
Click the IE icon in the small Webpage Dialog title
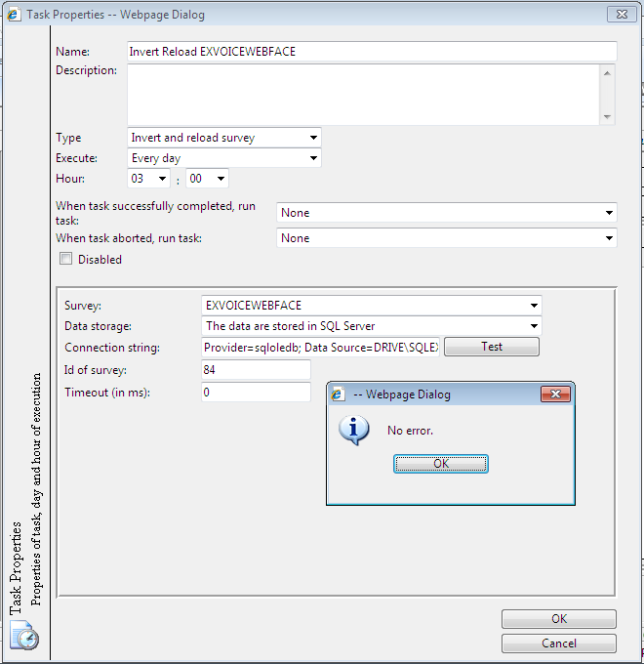339,394
